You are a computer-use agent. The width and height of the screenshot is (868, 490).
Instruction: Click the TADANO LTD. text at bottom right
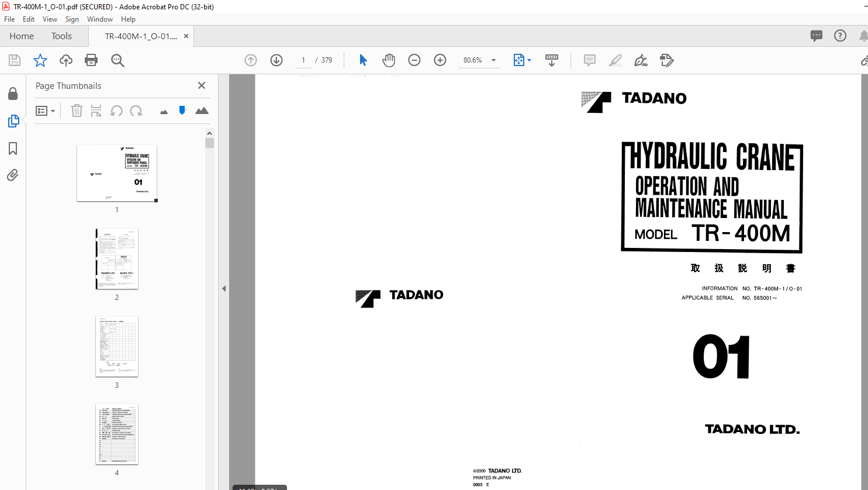[x=752, y=429]
